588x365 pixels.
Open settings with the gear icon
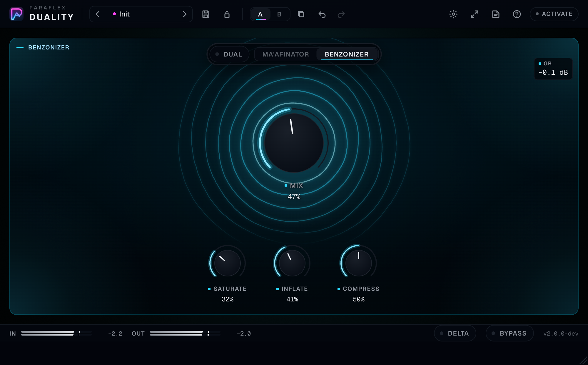point(453,14)
